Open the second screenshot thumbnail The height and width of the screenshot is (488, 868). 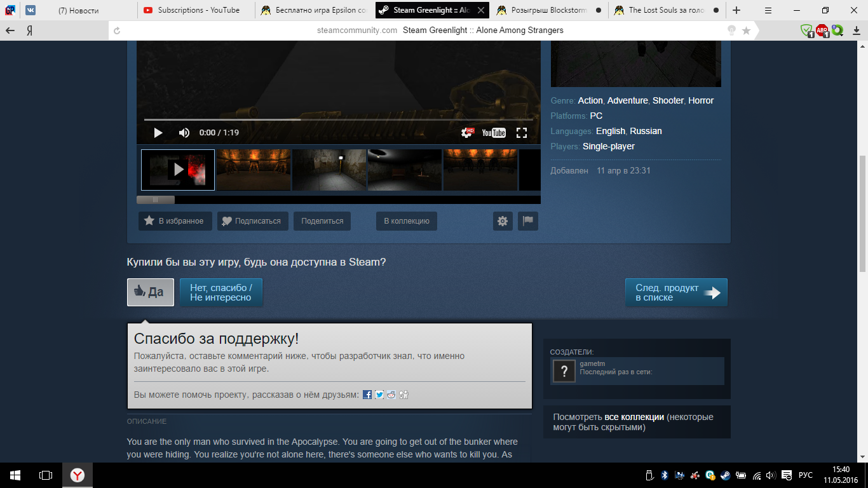(254, 170)
